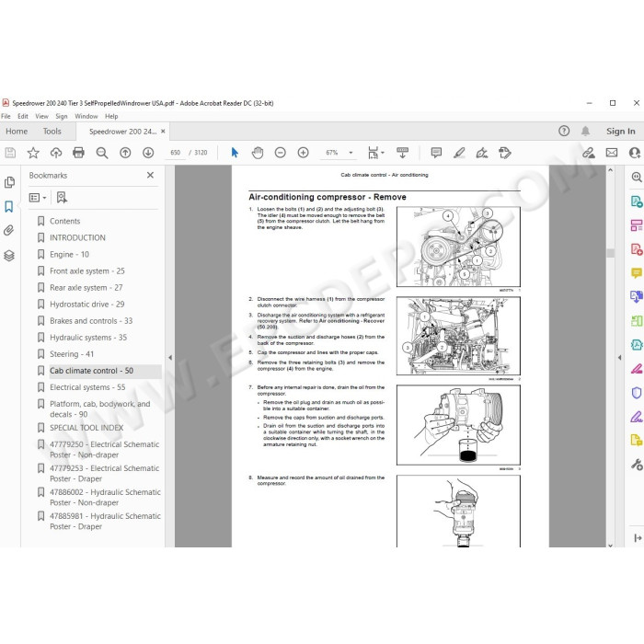
Task: Open the Sign menu
Action: click(x=62, y=116)
